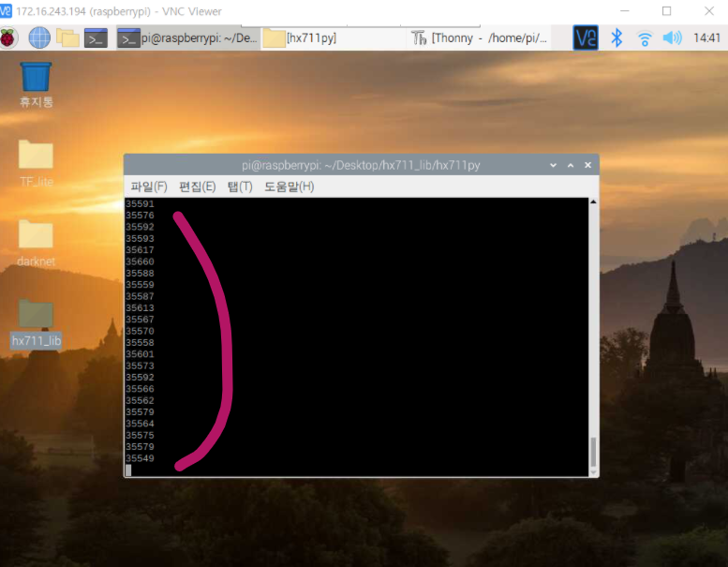Bring Thonny window to front
The image size is (728, 567).
click(481, 38)
